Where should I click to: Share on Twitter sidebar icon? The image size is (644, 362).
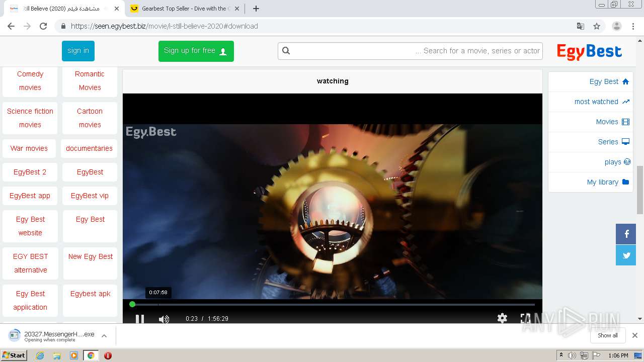626,255
